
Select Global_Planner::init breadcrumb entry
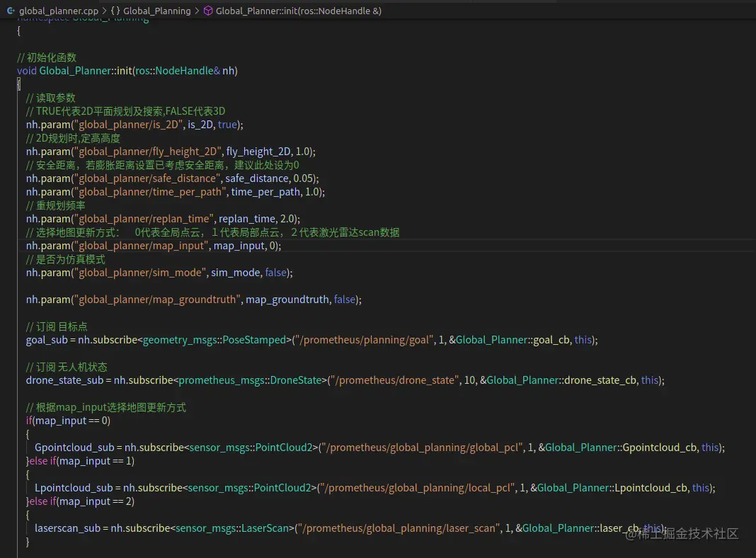click(299, 11)
